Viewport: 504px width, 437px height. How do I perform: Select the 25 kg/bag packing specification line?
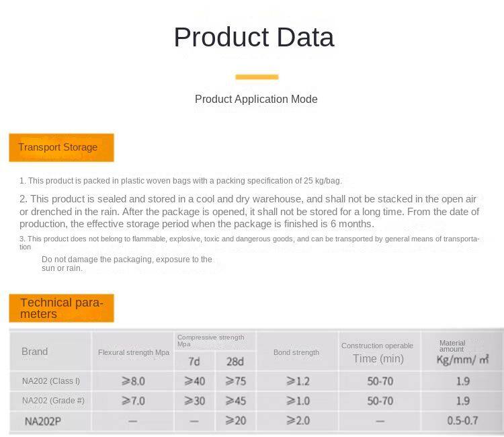click(181, 180)
